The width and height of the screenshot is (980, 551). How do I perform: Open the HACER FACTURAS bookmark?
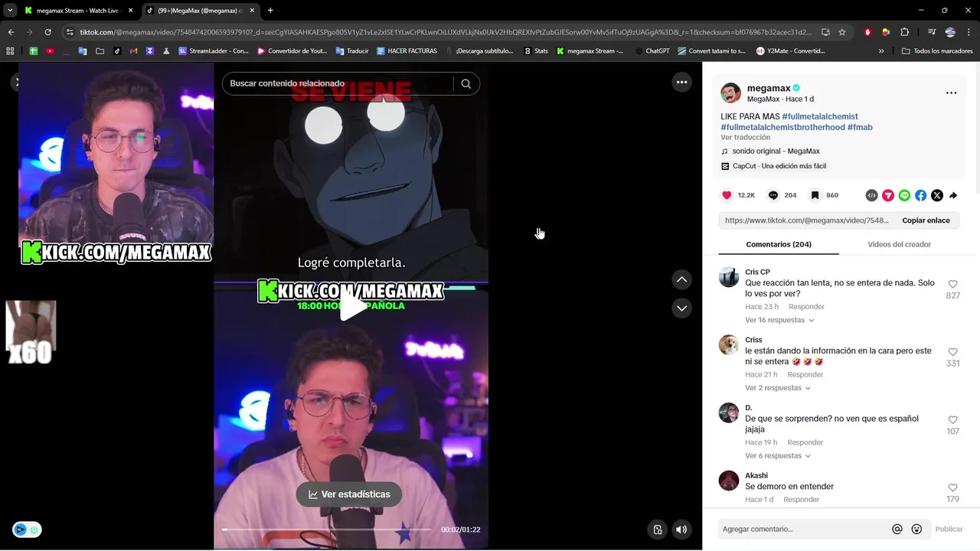click(406, 51)
